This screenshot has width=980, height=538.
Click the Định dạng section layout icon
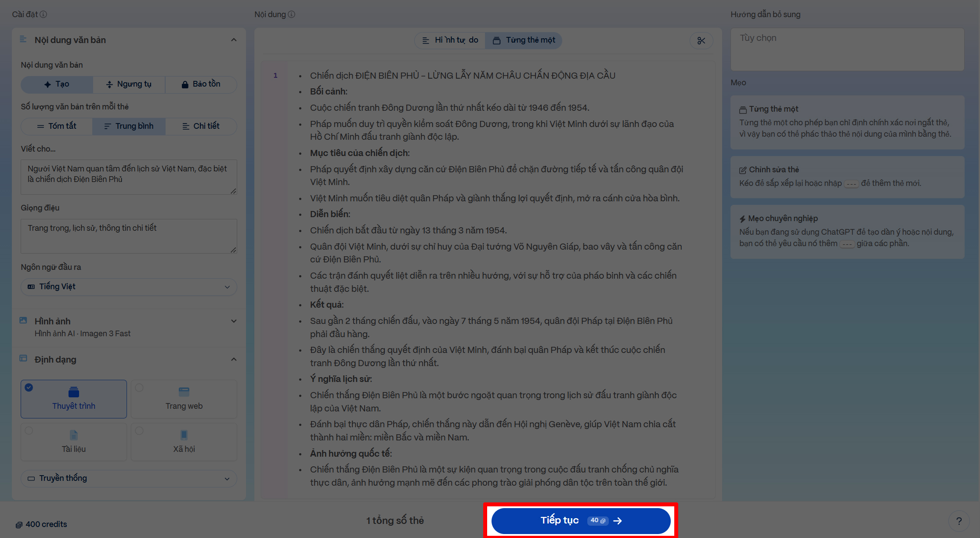click(x=23, y=359)
